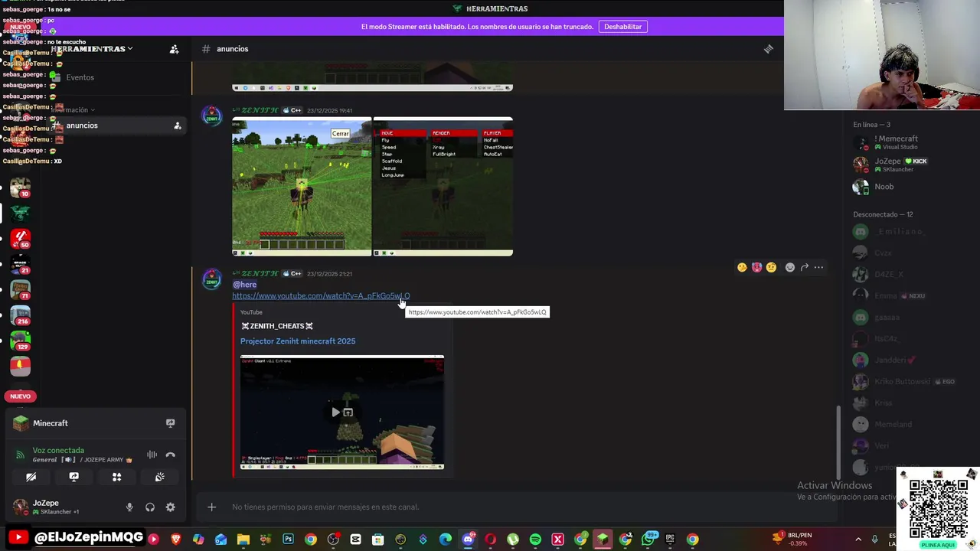Toggle noise suppression waveform icon

pos(152,455)
